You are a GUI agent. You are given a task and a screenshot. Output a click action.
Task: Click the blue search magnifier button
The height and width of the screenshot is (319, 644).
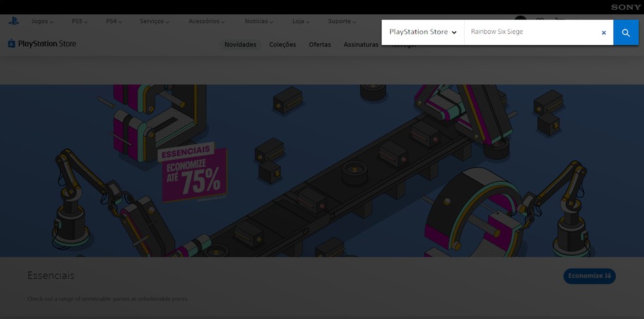coord(626,33)
